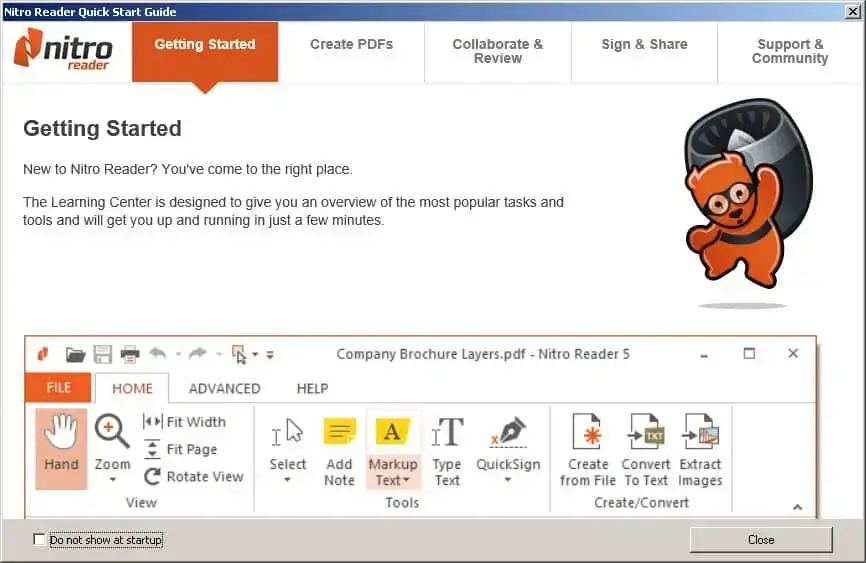Maximize the Nitro Reader 5 preview window
Screen dimensions: 866x563
point(749,353)
